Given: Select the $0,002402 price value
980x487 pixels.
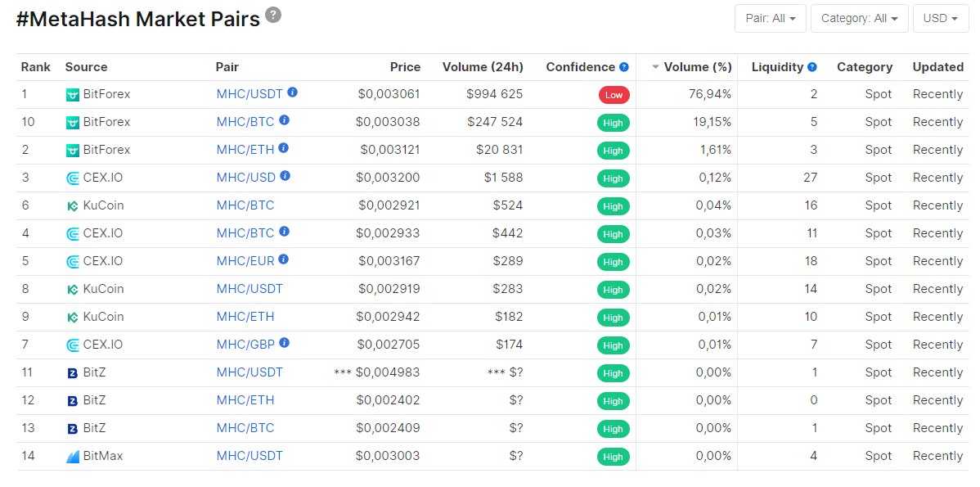Looking at the screenshot, I should coord(388,399).
